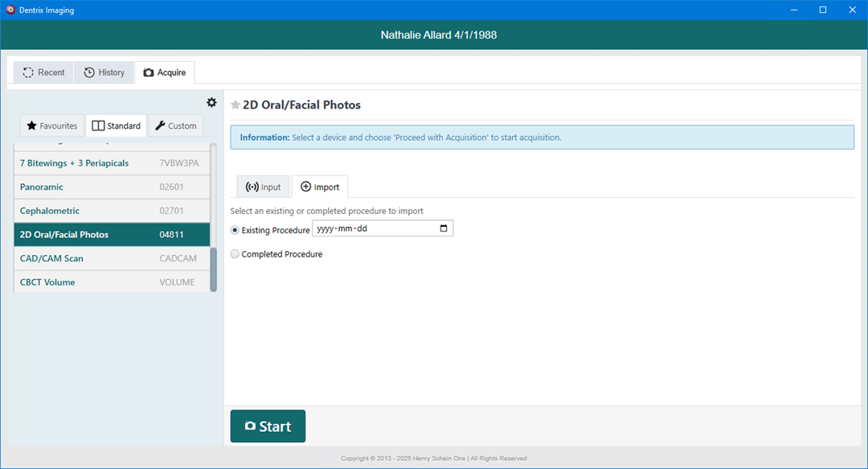Click the existing procedure date field
Image resolution: width=868 pixels, height=469 pixels.
(x=383, y=228)
